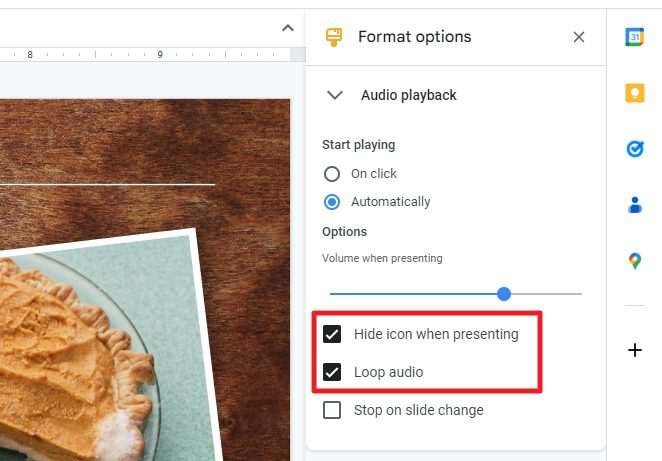The image size is (662, 461).
Task: Click the horizontal ruler near 9
Action: (x=160, y=54)
